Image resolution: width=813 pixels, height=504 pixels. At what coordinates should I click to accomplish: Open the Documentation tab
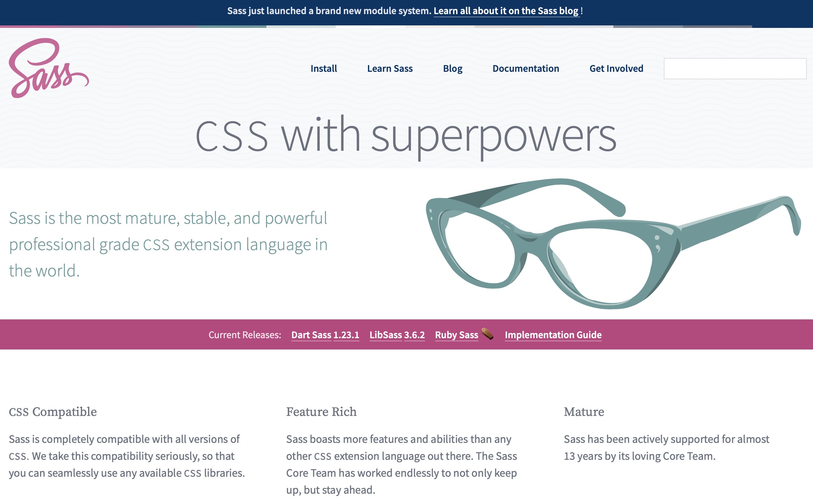(526, 69)
